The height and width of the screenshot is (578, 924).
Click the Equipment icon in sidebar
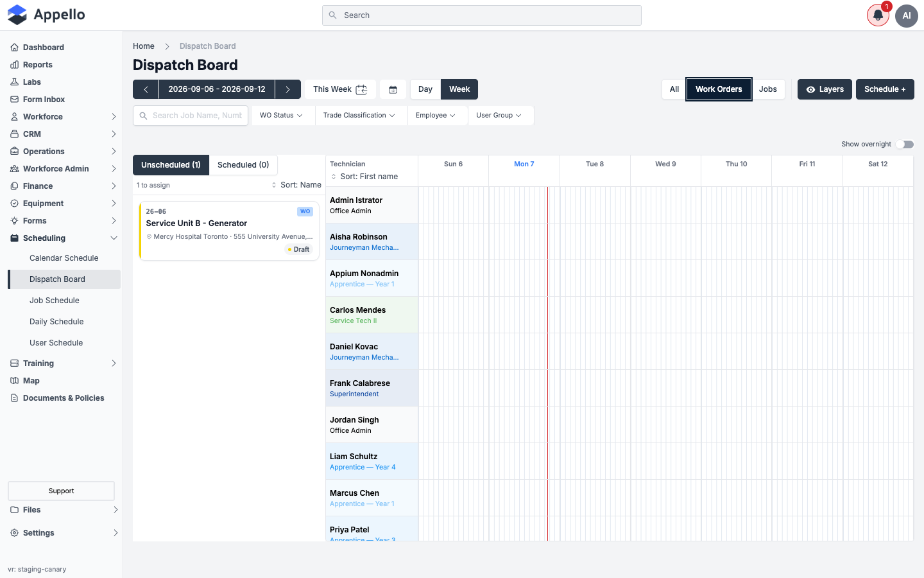[14, 204]
